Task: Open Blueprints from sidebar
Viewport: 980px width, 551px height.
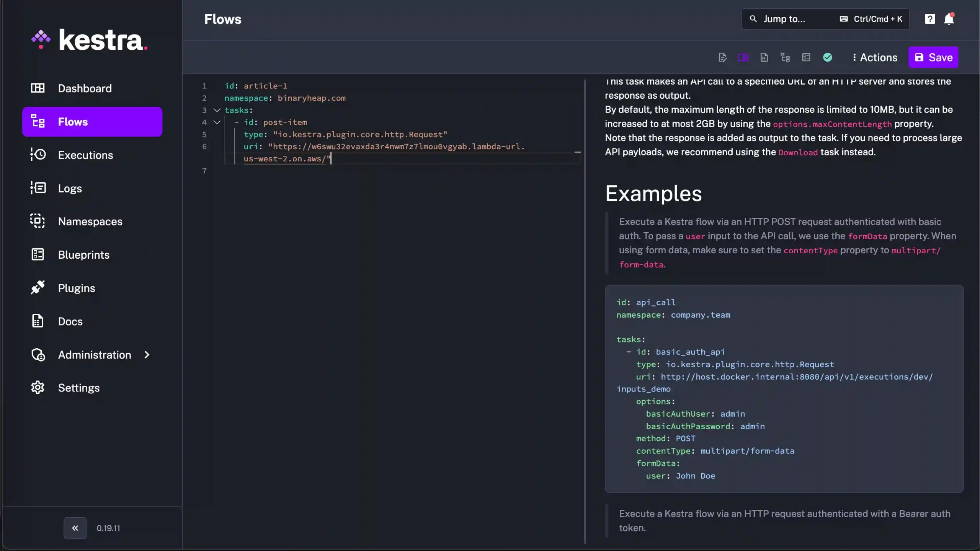Action: coord(83,255)
